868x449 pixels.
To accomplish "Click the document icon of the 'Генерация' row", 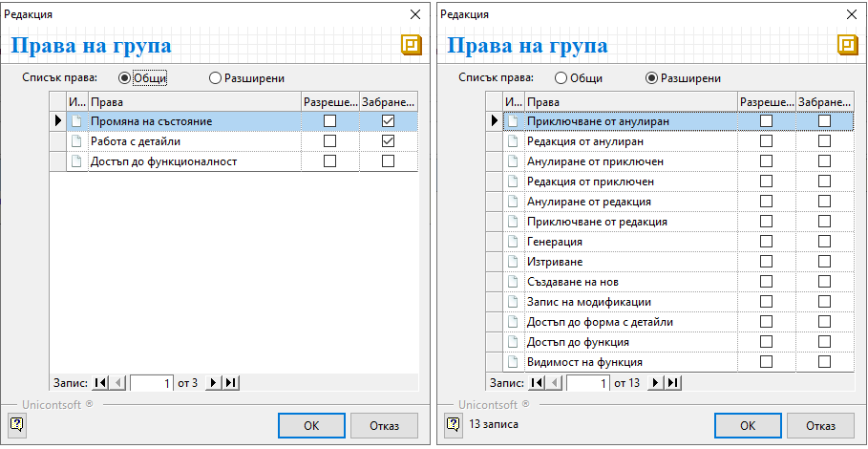I will [x=514, y=242].
